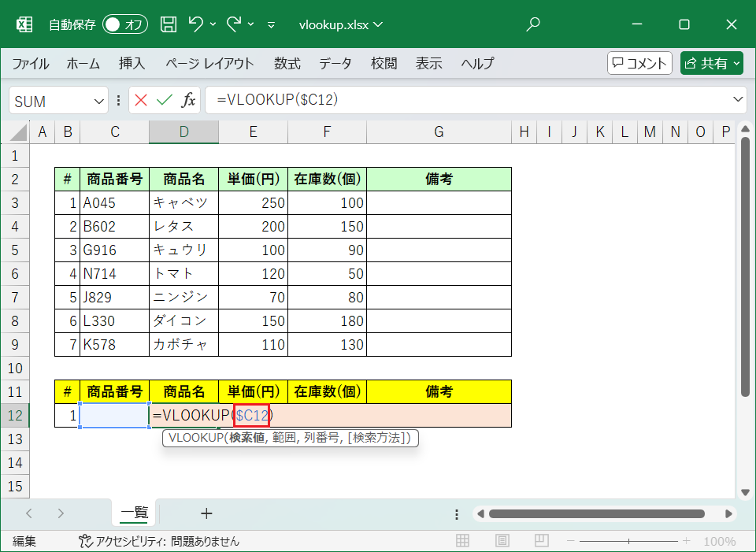Open the search magnifier in title bar
The height and width of the screenshot is (552, 756).
533,24
